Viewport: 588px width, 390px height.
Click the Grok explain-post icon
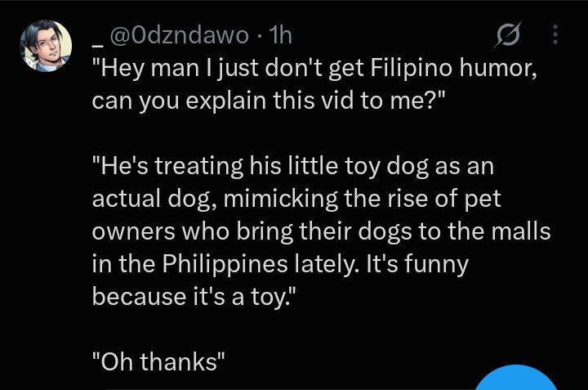pyautogui.click(x=508, y=35)
